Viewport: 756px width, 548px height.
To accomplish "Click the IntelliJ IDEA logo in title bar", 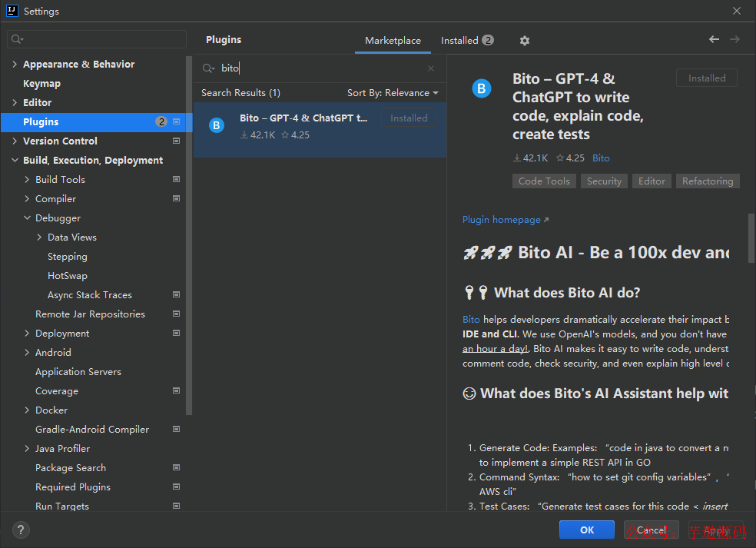I will click(x=12, y=11).
